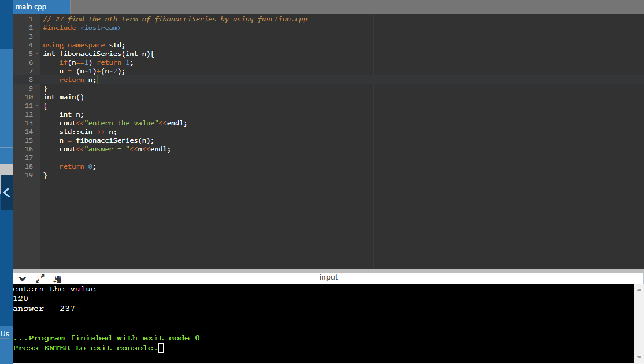Click the answer = 237 output line
Image resolution: width=644 pixels, height=364 pixels.
(x=43, y=308)
